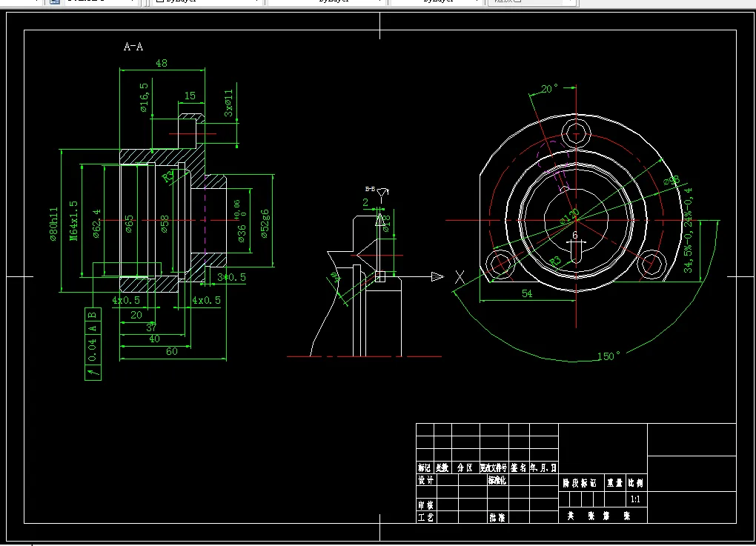Select the "X" view direction label
The height and width of the screenshot is (546, 756).
pyautogui.click(x=460, y=277)
